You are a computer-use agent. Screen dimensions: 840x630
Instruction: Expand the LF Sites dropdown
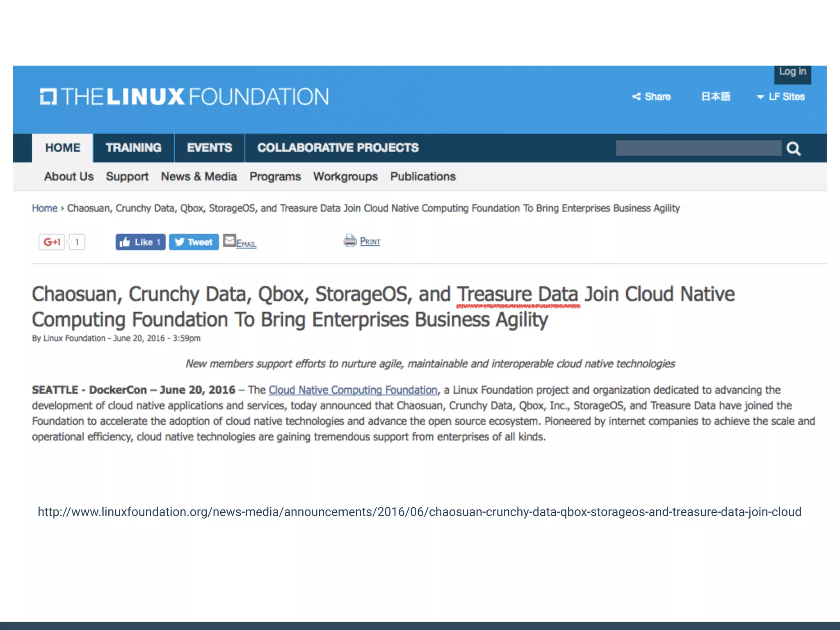[x=781, y=97]
